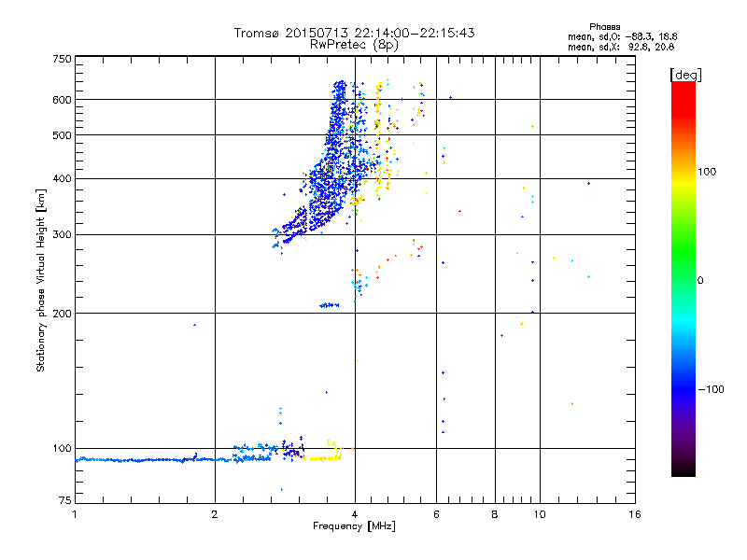747x560 pixels.
Task: Select the 'mean, sd,O: -88.3, 18.8' line
Action: [622, 36]
